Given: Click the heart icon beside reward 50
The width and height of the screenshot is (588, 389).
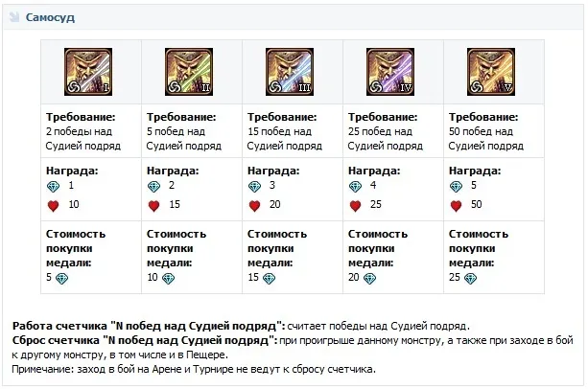Looking at the screenshot, I should (456, 205).
